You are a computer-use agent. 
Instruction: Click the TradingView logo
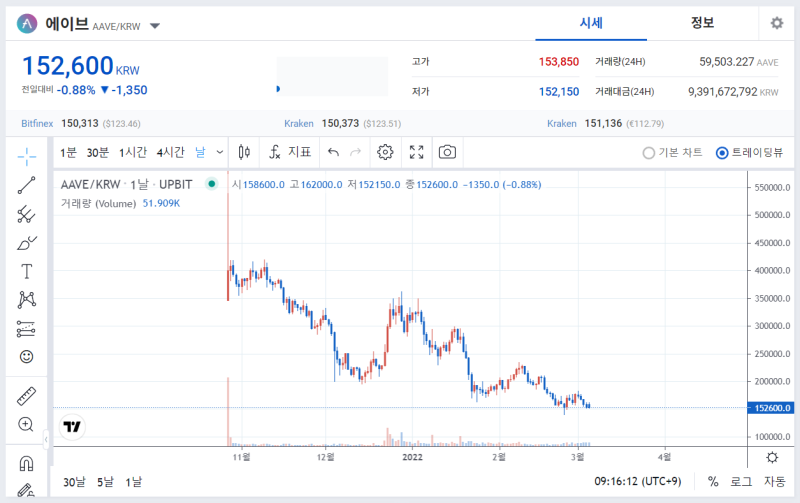72,426
